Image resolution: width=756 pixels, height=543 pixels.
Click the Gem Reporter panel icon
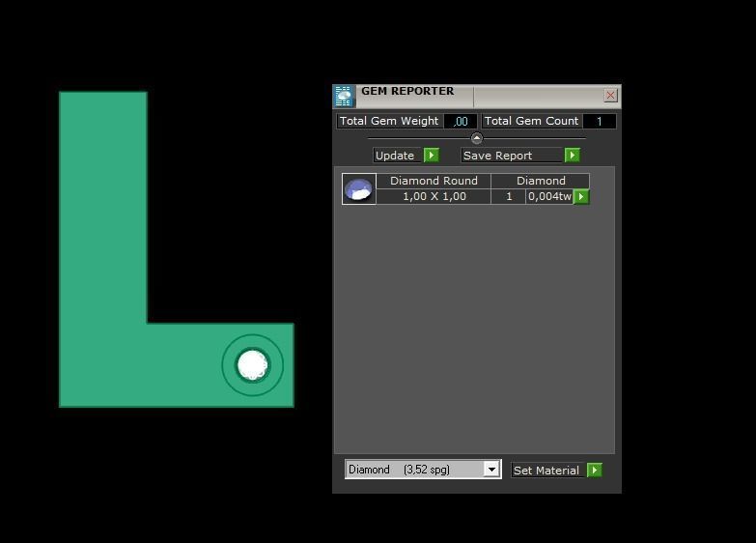pos(344,96)
